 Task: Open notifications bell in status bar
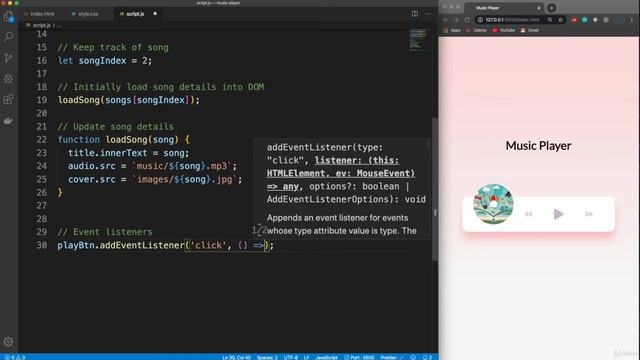427,357
